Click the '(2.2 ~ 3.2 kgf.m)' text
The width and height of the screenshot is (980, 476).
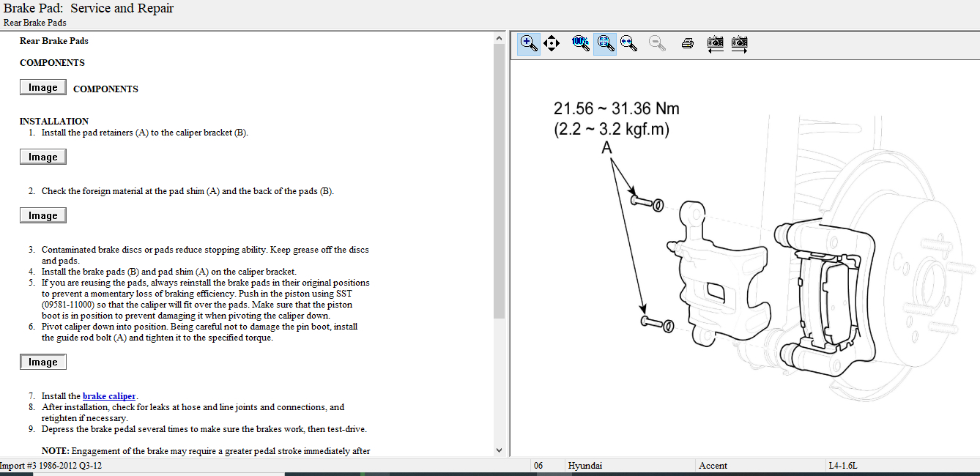(612, 130)
